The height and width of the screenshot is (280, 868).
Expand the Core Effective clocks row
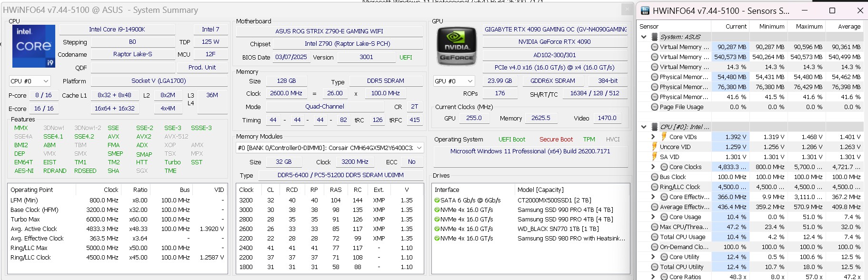[x=653, y=197]
